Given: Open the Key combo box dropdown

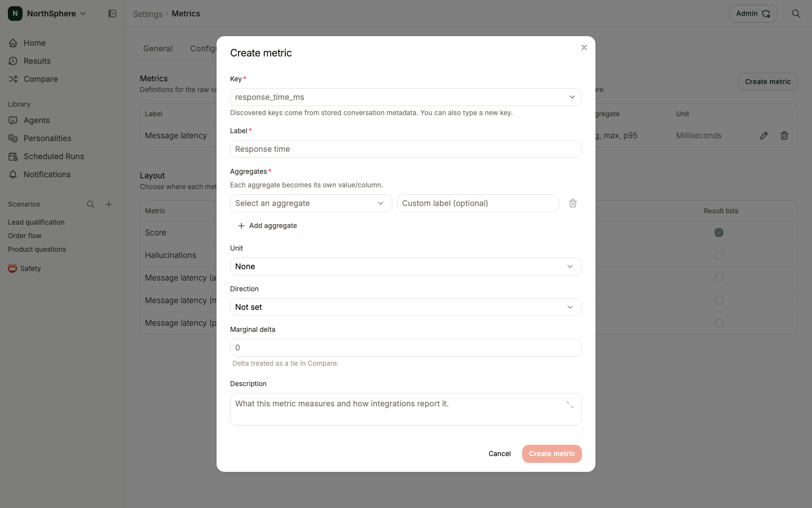Looking at the screenshot, I should point(572,97).
